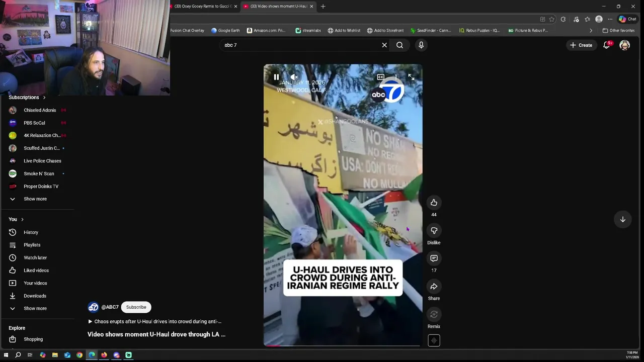Open linked video Chaos erupts after U-Haul
644x362 pixels.
[155, 321]
